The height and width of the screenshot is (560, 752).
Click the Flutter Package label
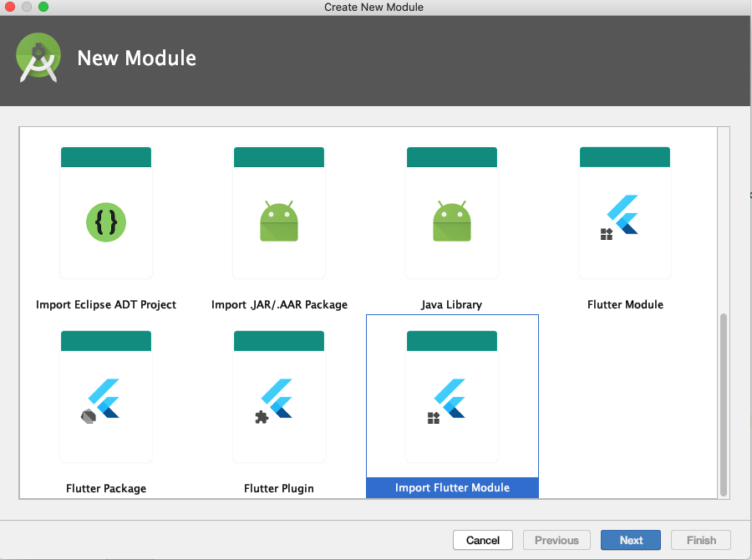coord(106,488)
